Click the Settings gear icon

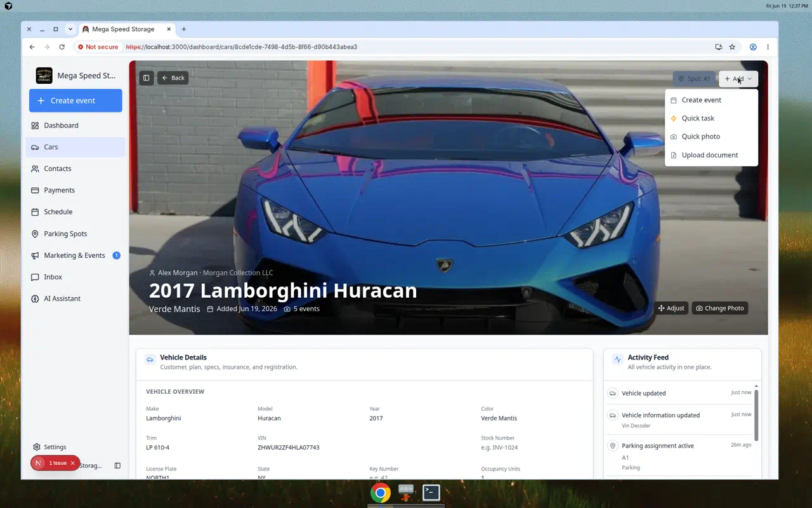coord(37,447)
